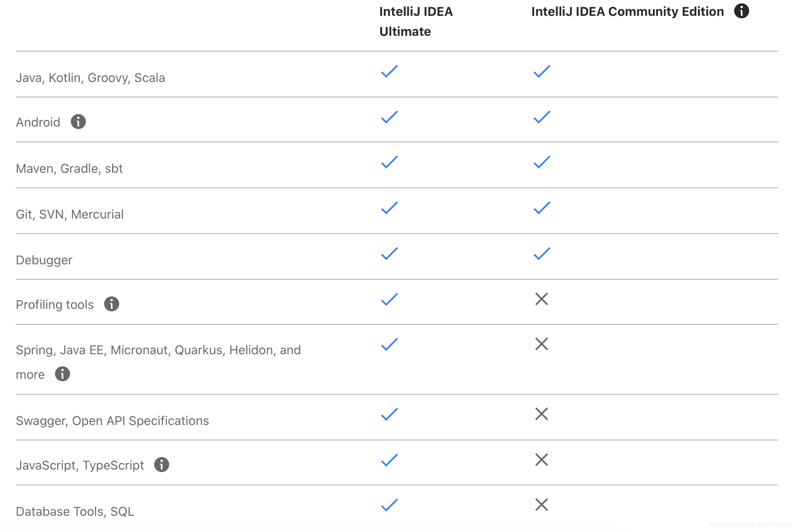Click Ultimate checkmark for Maven, Gradle, sbt

point(390,162)
